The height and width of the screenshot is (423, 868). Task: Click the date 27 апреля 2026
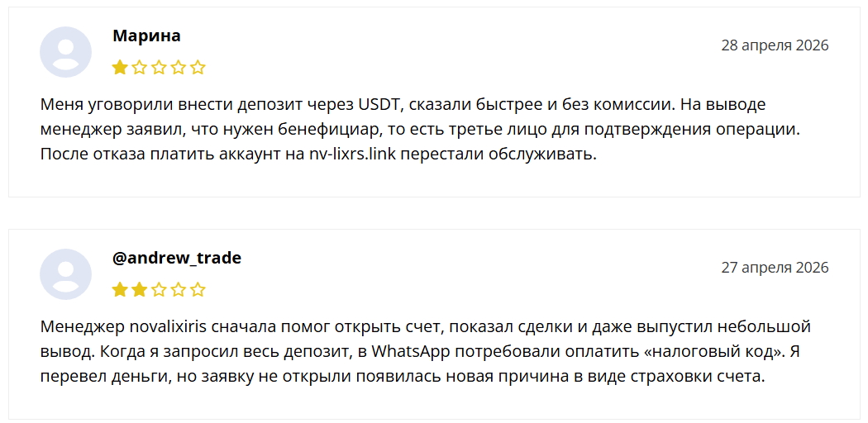(x=775, y=268)
